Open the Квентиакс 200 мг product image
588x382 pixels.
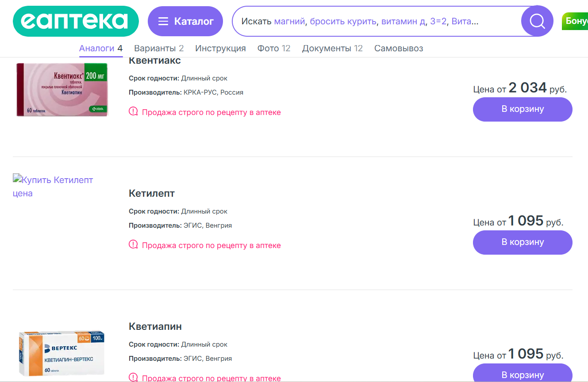pos(62,89)
